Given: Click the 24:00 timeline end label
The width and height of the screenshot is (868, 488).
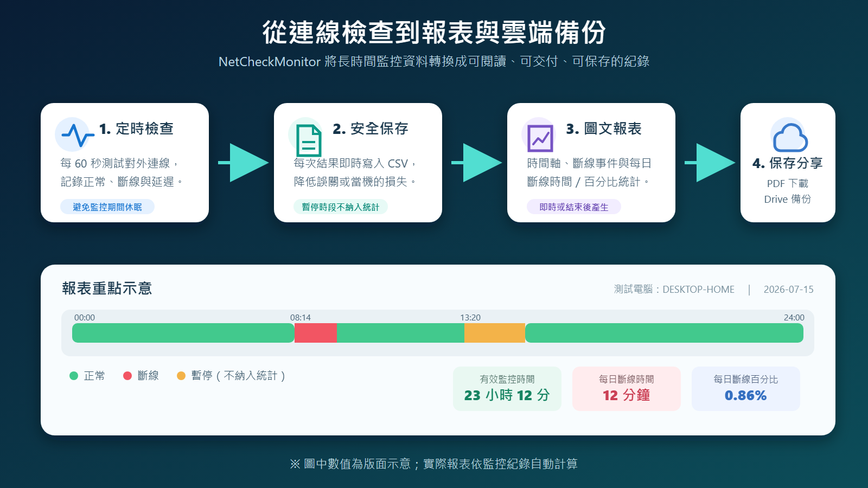Looking at the screenshot, I should coord(794,318).
